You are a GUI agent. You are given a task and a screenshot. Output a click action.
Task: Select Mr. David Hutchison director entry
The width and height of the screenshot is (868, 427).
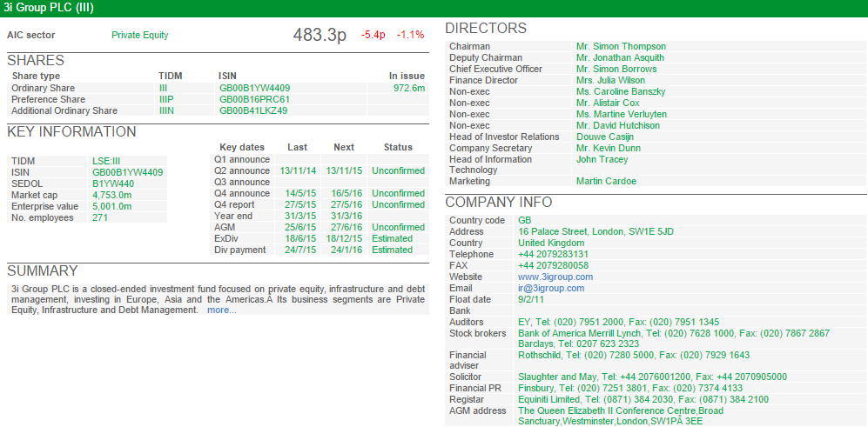coord(618,125)
